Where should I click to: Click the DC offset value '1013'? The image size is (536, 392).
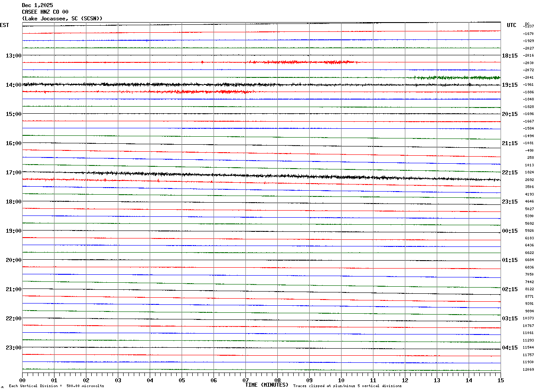coord(529,165)
